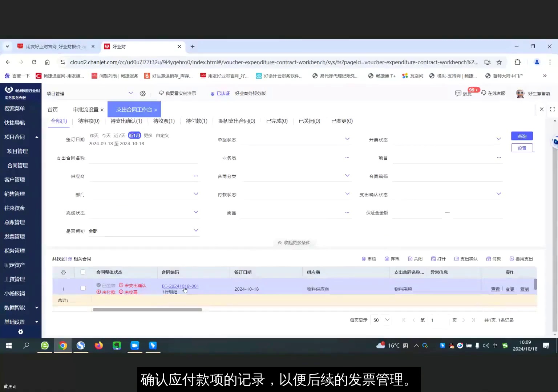558x392 pixels.
Task: Open contract EC-20241018-001 link
Action: point(180,286)
